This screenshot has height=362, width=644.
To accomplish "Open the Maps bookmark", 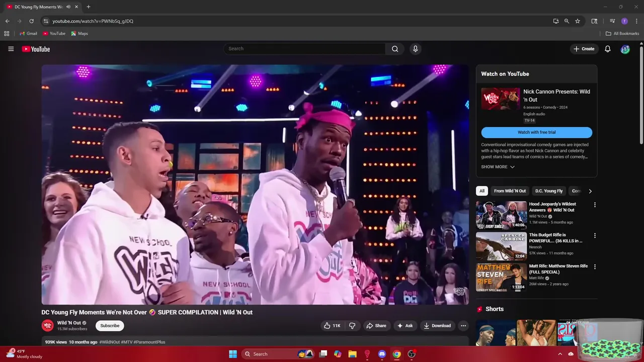I will [x=79, y=34].
